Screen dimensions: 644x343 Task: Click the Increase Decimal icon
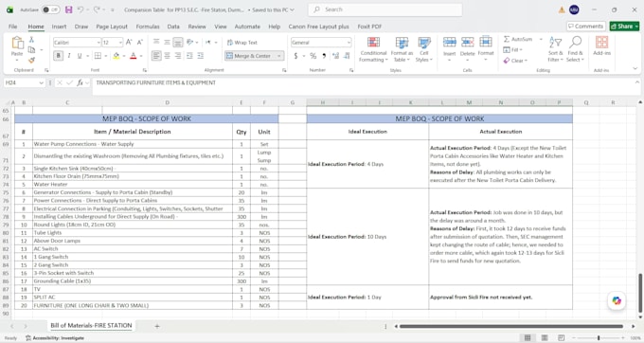pos(335,56)
